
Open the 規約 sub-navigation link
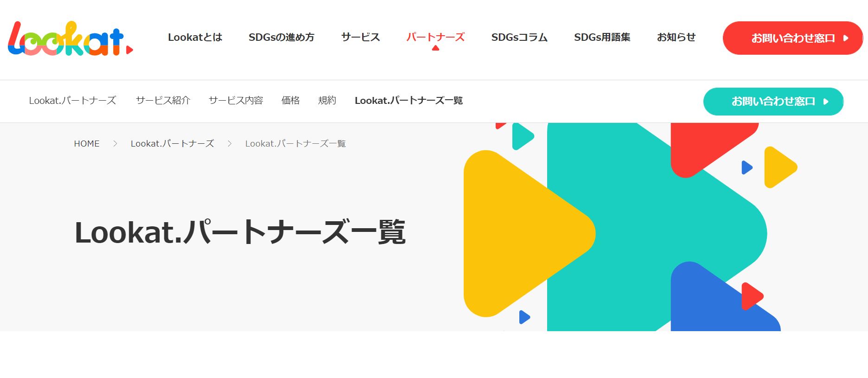click(x=327, y=100)
